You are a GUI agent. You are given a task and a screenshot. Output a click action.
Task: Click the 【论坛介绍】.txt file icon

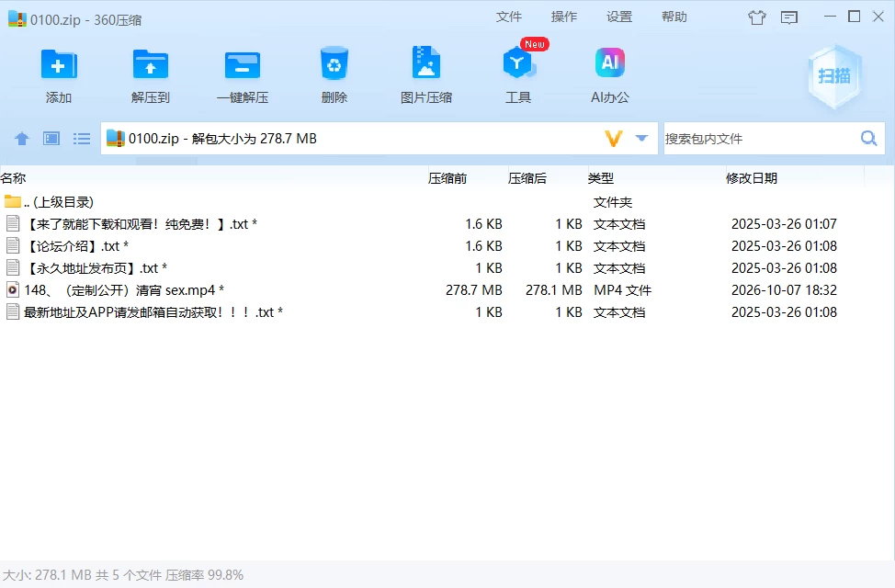13,245
